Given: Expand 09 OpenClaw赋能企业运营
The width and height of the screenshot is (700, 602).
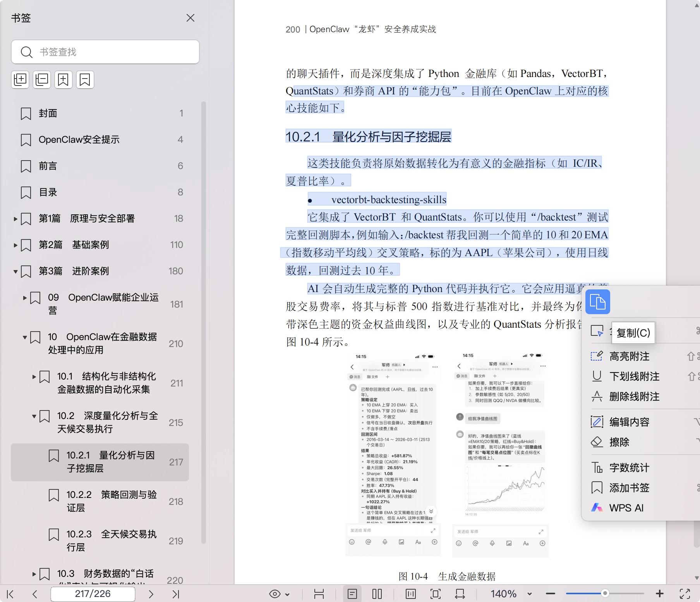Looking at the screenshot, I should coord(25,298).
